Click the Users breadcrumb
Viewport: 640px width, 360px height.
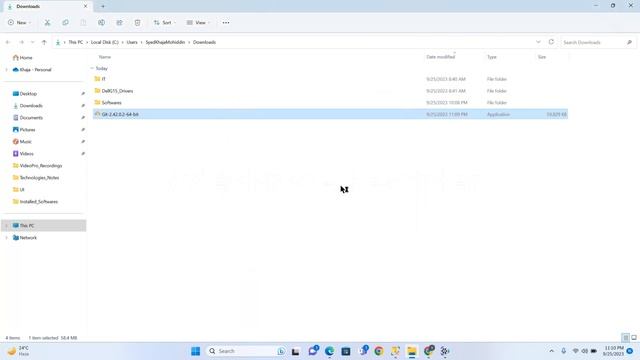tap(132, 42)
